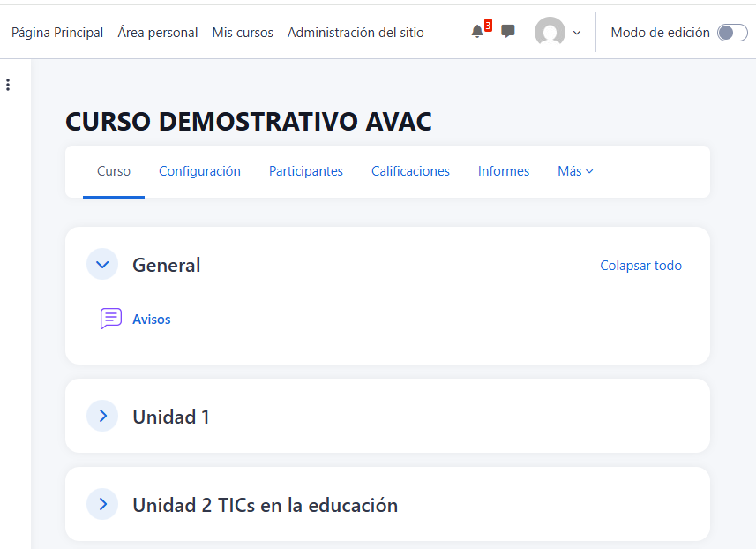Open the three-dot course index drawer
The height and width of the screenshot is (549, 756).
[x=8, y=85]
